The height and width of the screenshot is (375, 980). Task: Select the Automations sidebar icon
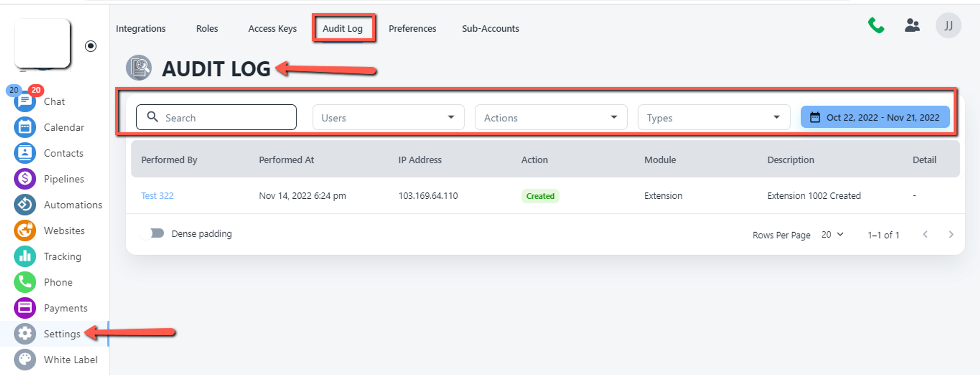pos(24,205)
